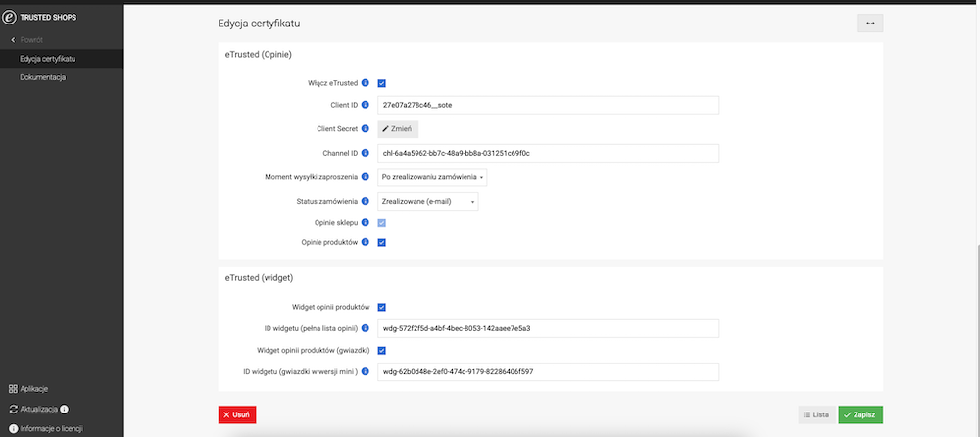The image size is (980, 437).
Task: Click the expand width arrows button
Action: coord(870,24)
